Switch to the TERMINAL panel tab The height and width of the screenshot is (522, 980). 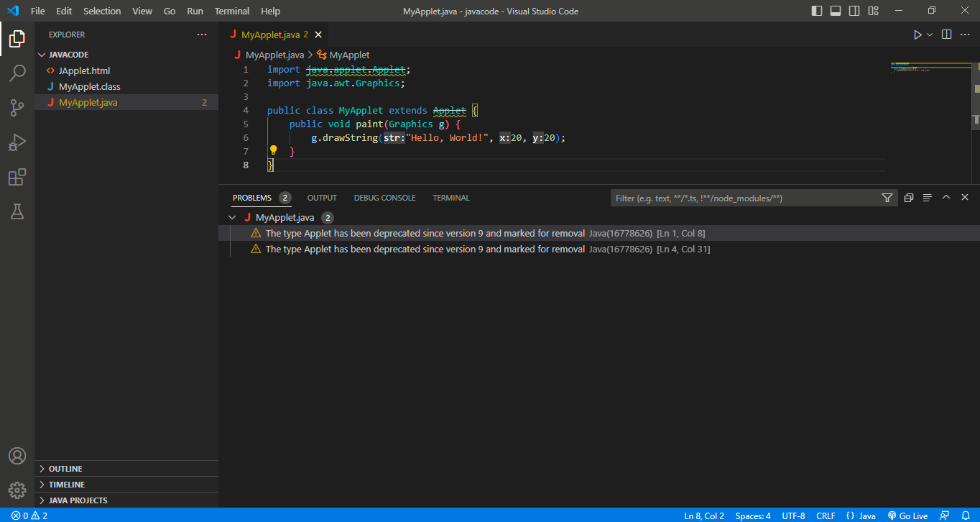(451, 198)
